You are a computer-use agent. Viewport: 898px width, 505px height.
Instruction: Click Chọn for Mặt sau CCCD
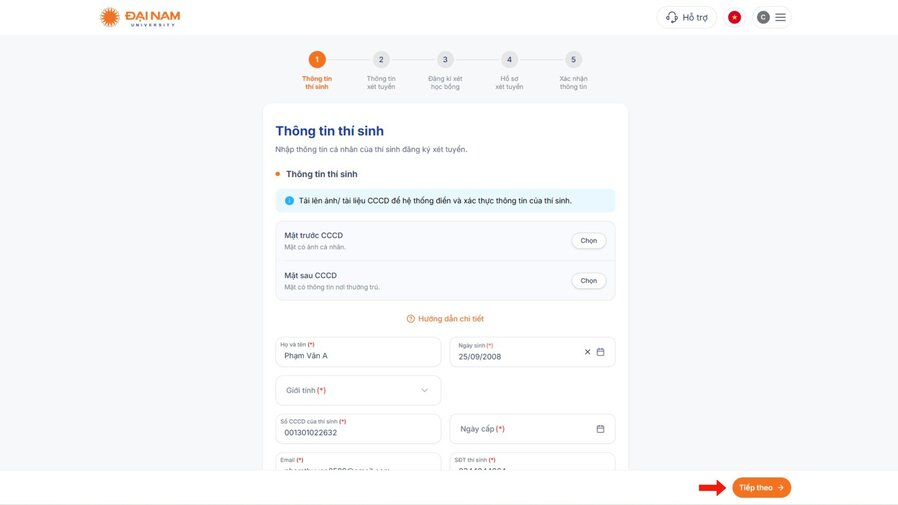click(x=589, y=281)
